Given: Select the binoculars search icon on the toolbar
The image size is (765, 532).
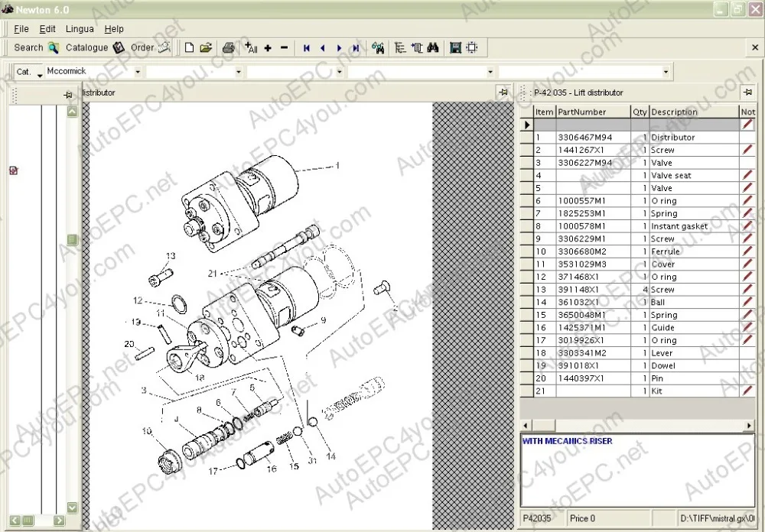Looking at the screenshot, I should coord(432,47).
